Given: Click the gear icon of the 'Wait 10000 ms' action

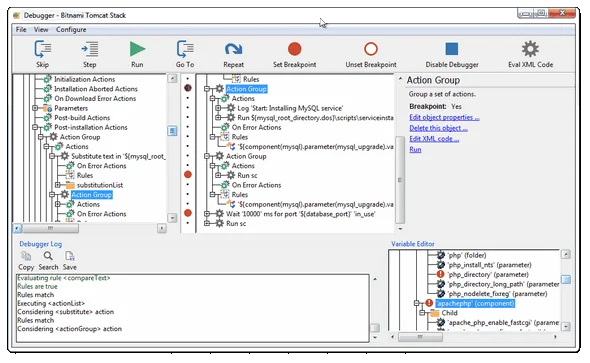Looking at the screenshot, I should [220, 214].
